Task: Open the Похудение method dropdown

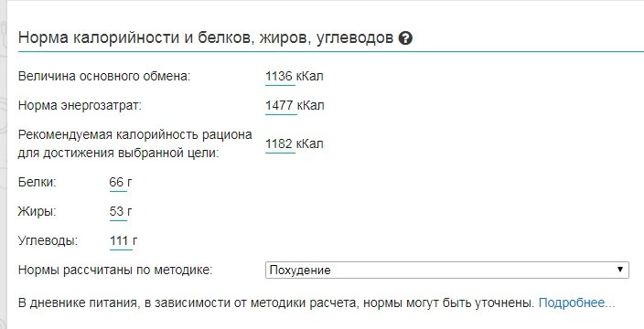Action: (446, 270)
